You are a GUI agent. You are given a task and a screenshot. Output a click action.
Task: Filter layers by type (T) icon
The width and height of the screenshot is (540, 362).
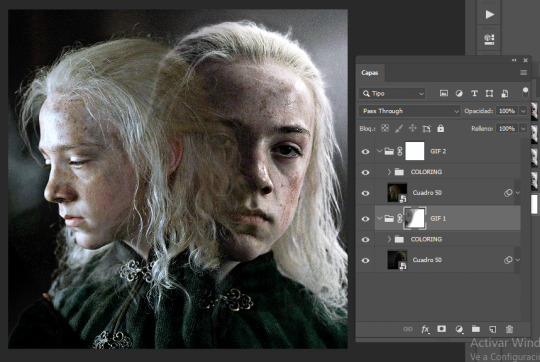(474, 93)
